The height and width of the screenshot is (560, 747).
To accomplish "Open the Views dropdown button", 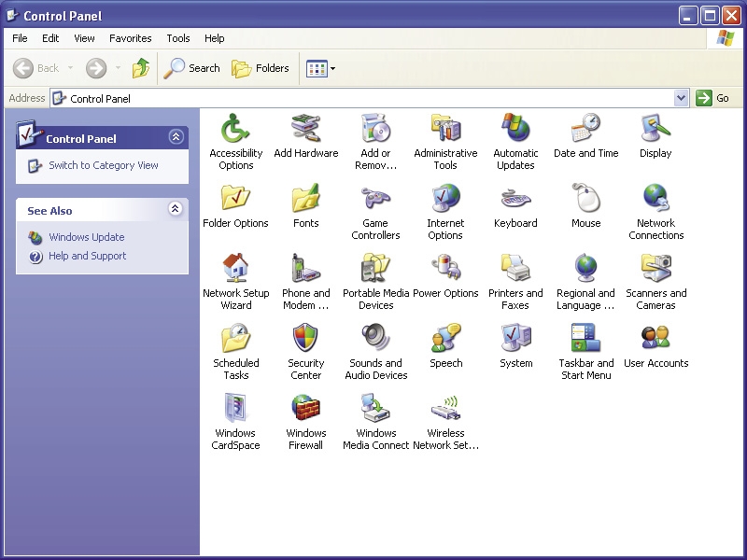I will click(x=320, y=68).
